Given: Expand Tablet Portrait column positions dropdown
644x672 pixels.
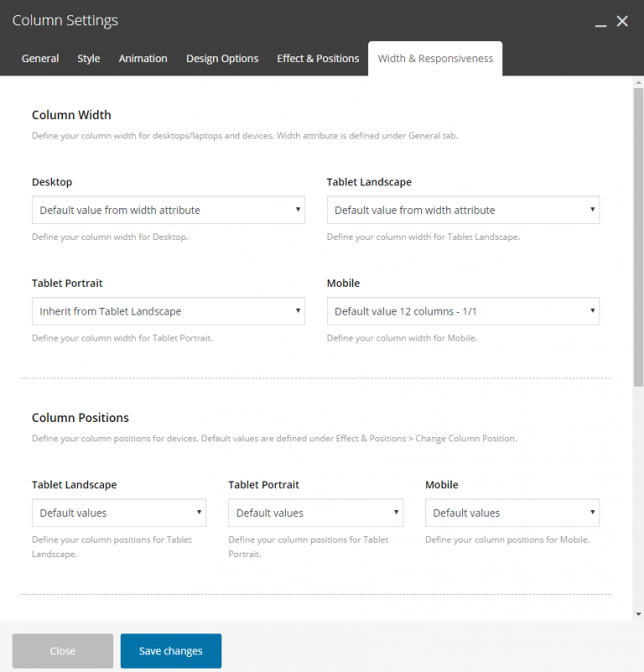Looking at the screenshot, I should [x=315, y=513].
